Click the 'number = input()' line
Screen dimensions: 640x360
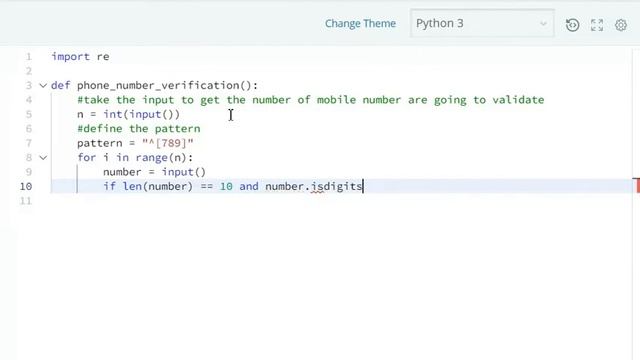coord(154,172)
